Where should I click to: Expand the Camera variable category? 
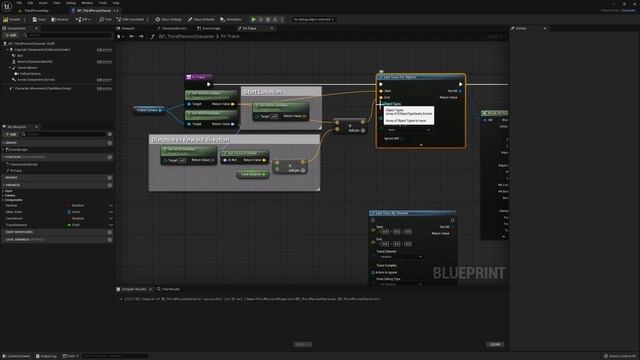pos(3,196)
